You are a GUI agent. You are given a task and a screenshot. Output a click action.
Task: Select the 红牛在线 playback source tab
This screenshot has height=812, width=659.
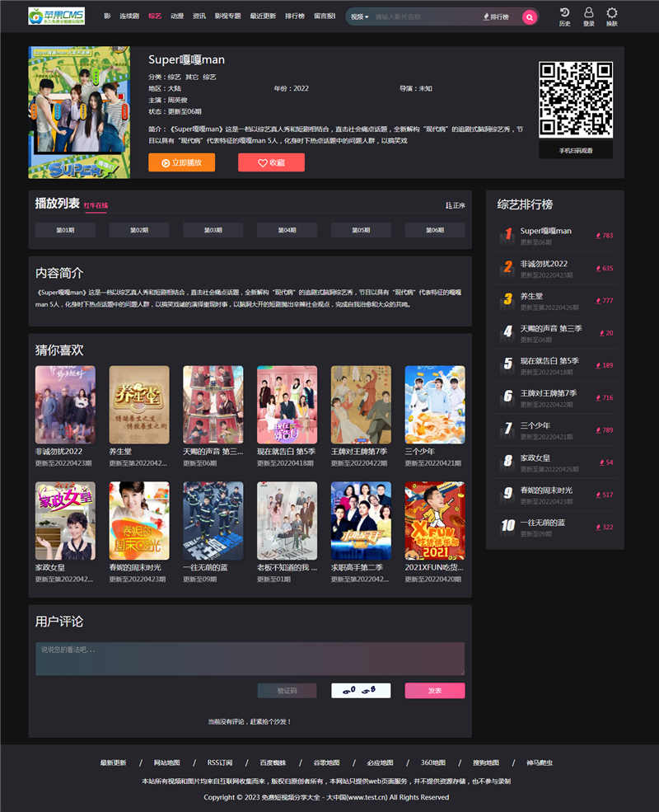(x=96, y=205)
